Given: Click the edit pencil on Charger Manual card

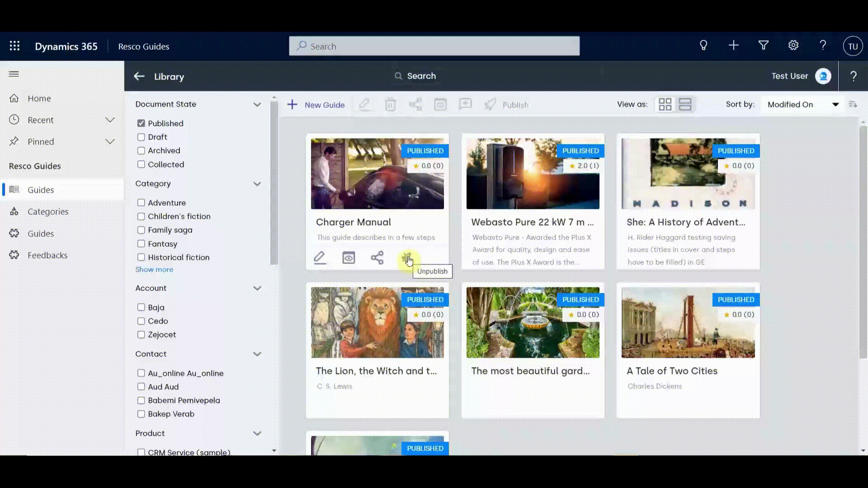Looking at the screenshot, I should (320, 258).
